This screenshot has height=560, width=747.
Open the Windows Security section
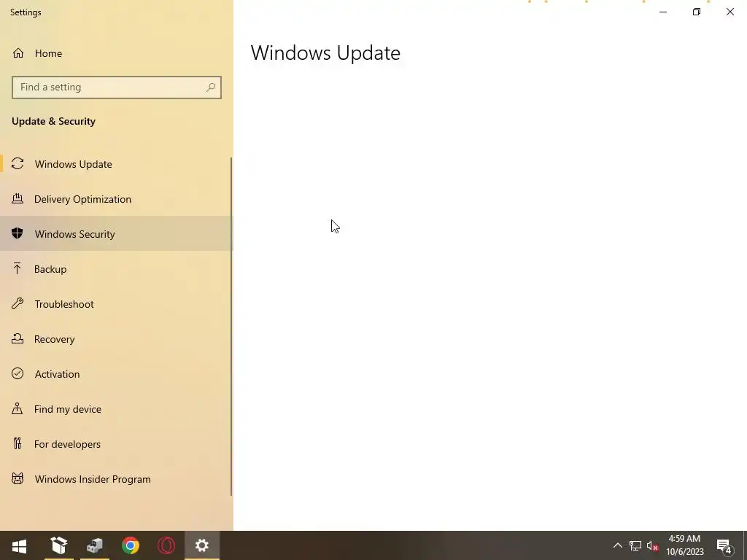117,234
